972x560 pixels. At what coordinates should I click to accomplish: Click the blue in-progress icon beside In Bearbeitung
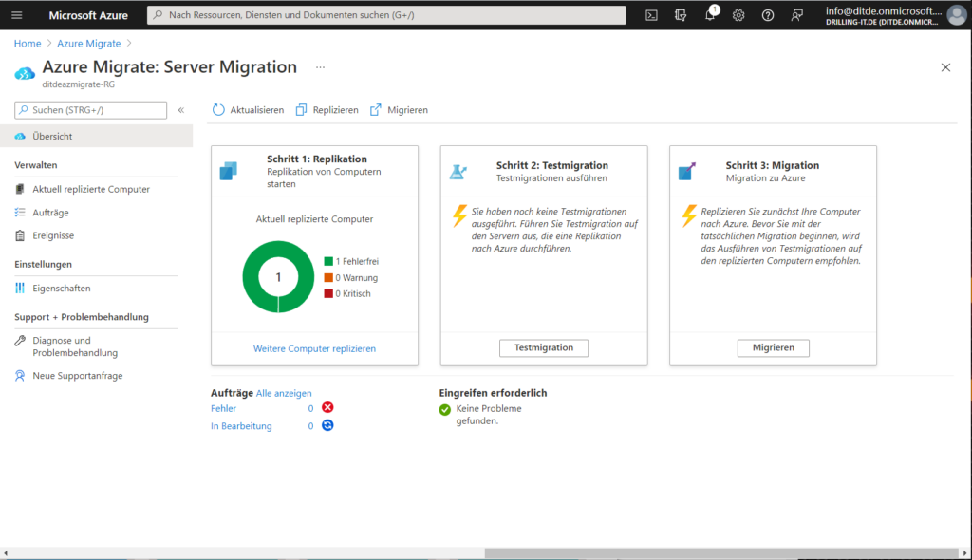point(327,425)
